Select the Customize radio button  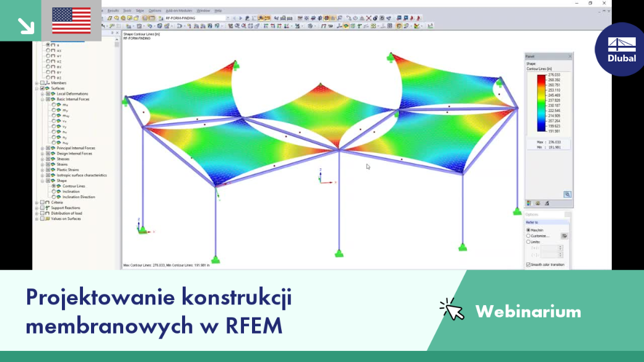click(x=528, y=236)
